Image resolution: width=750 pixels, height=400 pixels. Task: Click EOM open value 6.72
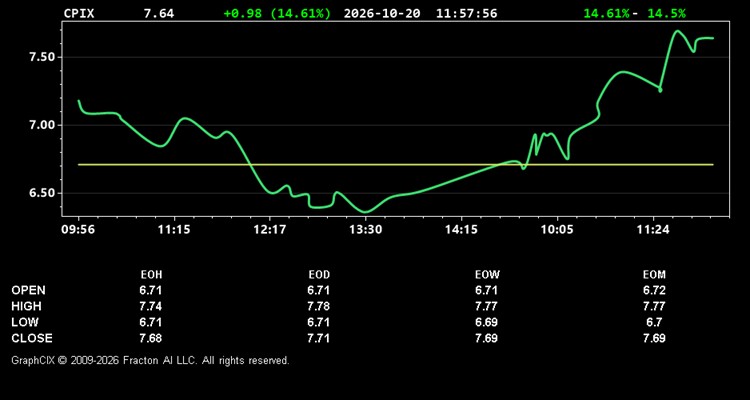click(x=654, y=290)
